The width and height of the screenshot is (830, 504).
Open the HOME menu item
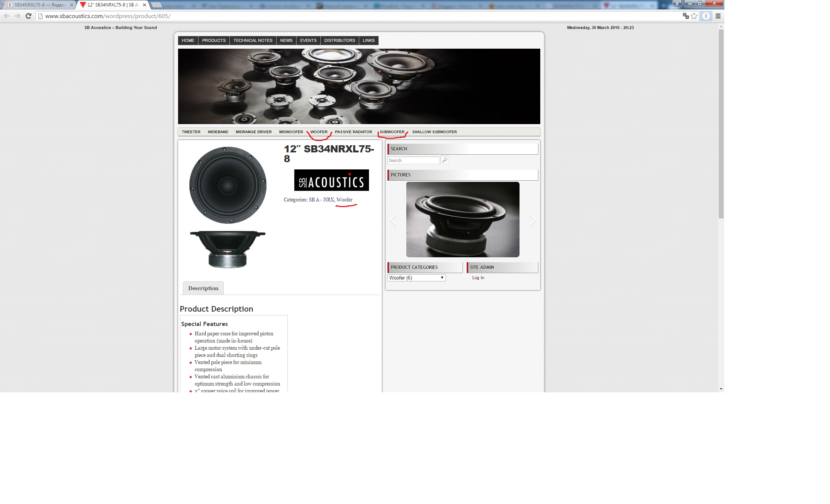(x=188, y=40)
